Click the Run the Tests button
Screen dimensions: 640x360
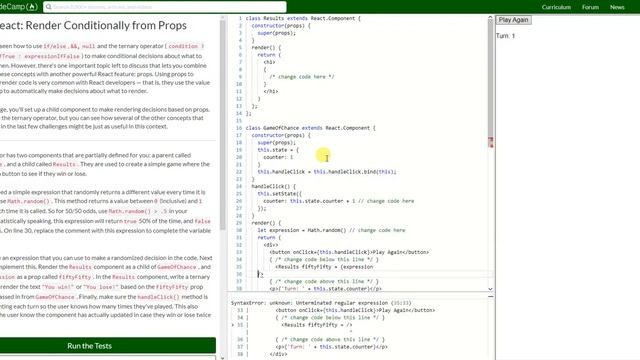[107, 346]
